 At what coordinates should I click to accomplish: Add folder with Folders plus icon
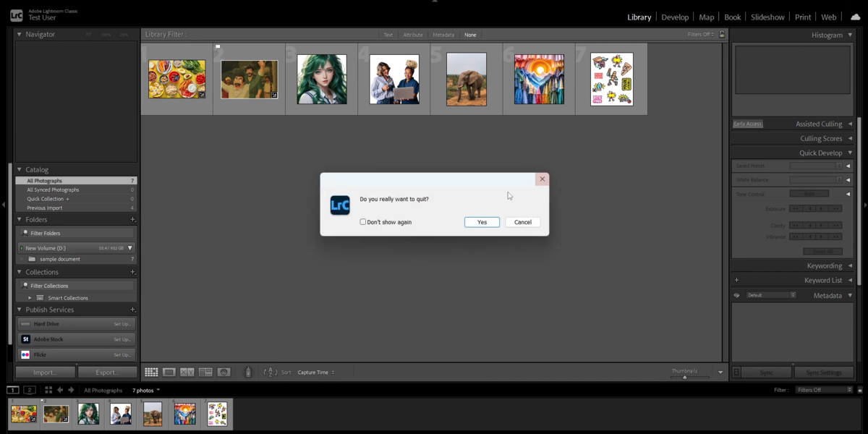click(132, 219)
